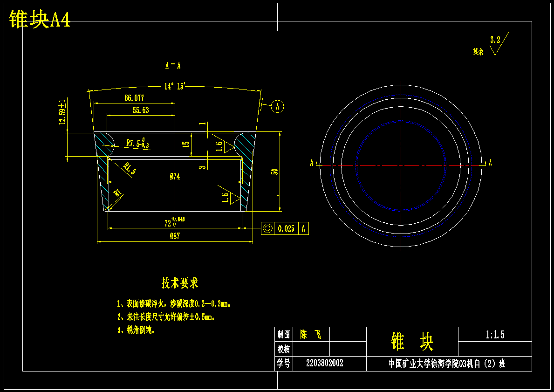Select the radius label "R1.5"
Screen dimensions: 554x392
pos(130,168)
